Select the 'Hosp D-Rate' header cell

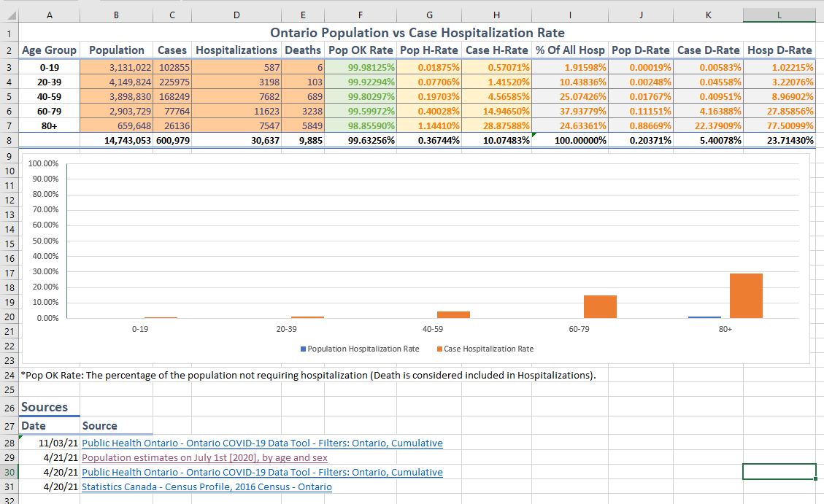(x=779, y=50)
